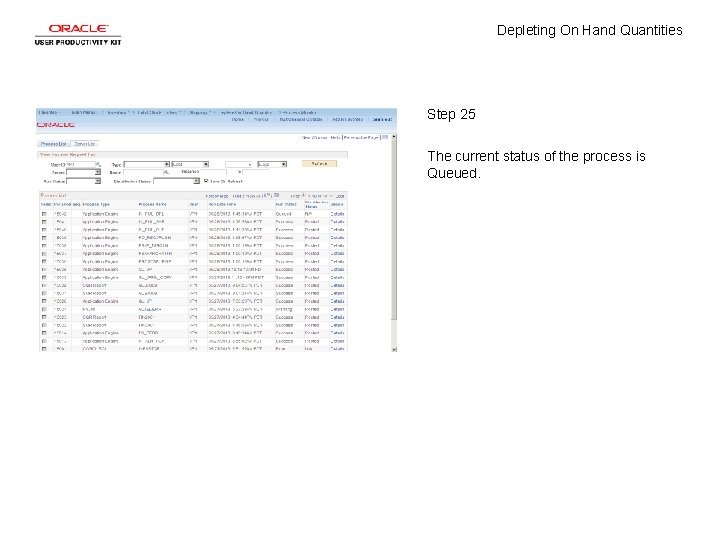Open the Days unit dropdown
Screen dimensions: 720x540
(272, 164)
